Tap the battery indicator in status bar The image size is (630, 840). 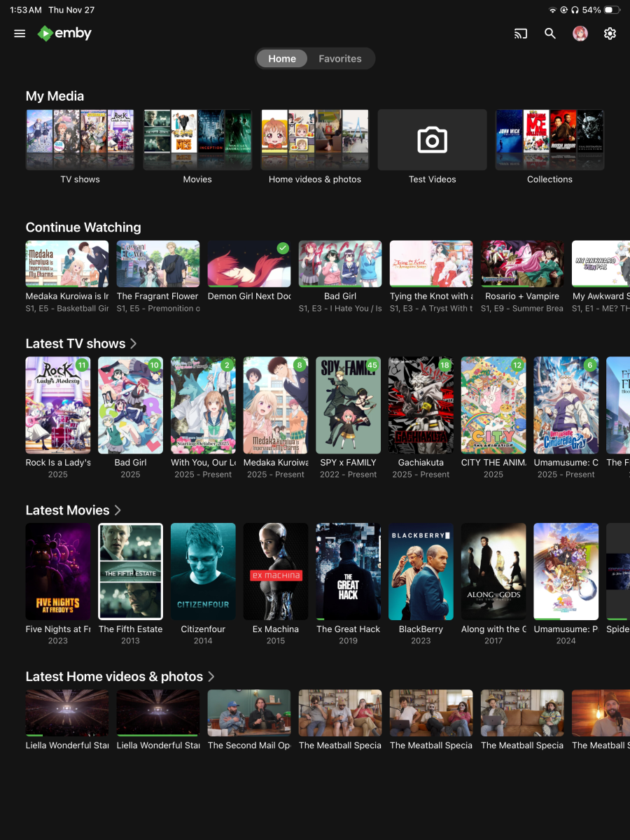[x=611, y=10]
